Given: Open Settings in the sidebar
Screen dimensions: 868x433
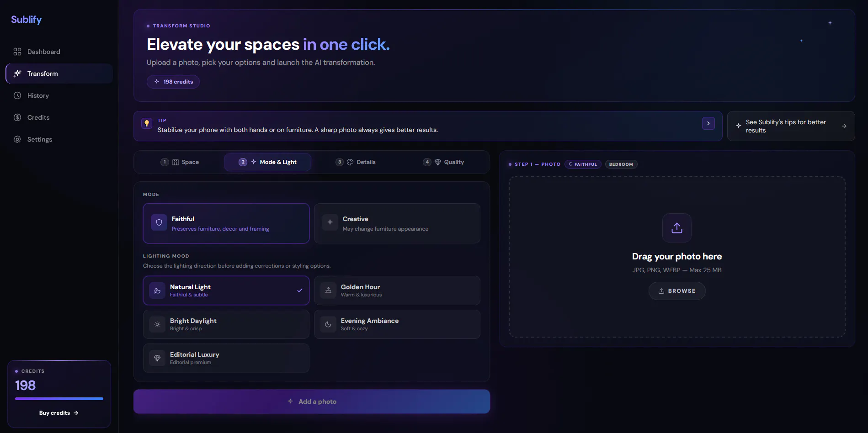Looking at the screenshot, I should pos(59,139).
